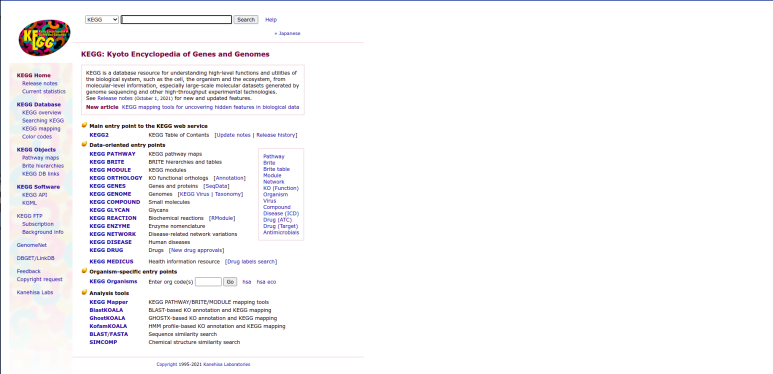Select KEGG Database sidebar heading

(39, 104)
